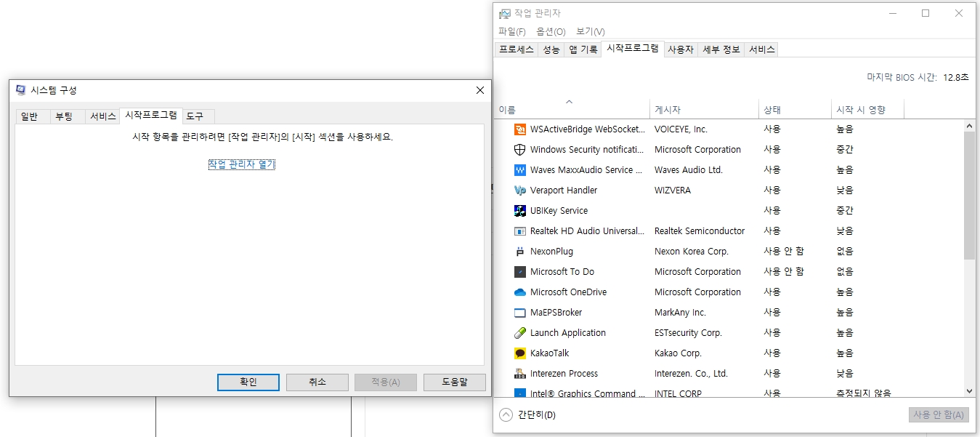
Task: Click Kakao Corp. publisher cell
Action: 678,353
